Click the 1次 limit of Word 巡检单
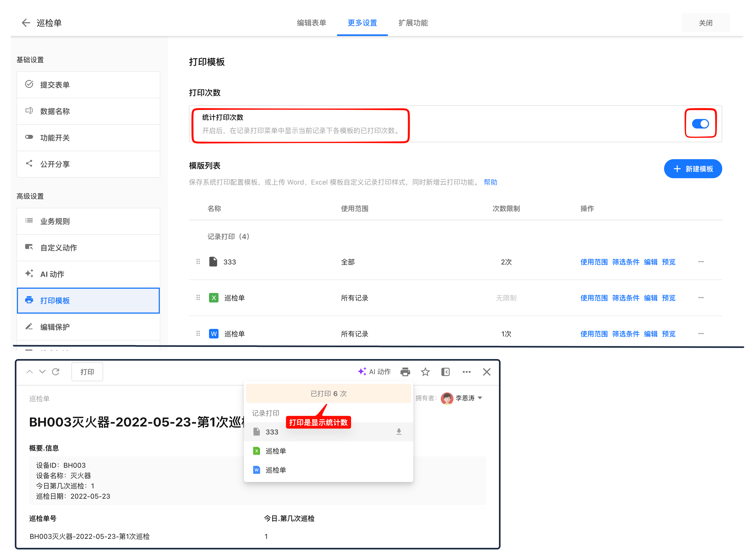Screen dimensions: 754x560 [506, 334]
